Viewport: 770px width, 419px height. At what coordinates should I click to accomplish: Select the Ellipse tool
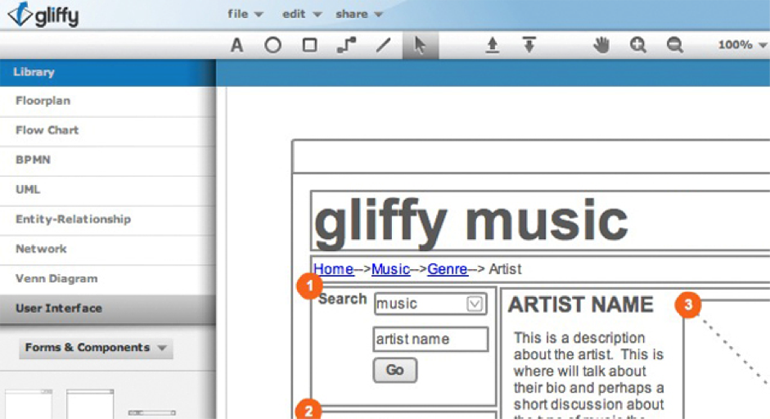tap(273, 45)
